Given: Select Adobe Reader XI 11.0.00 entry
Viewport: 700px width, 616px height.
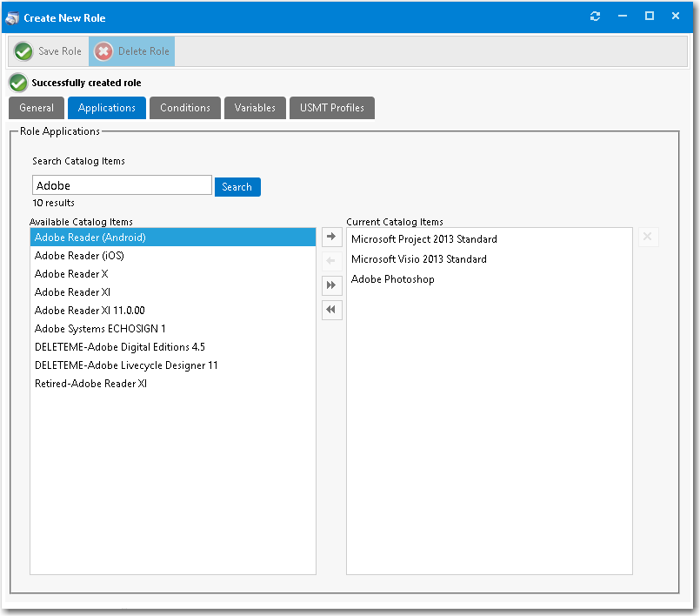Looking at the screenshot, I should point(90,311).
